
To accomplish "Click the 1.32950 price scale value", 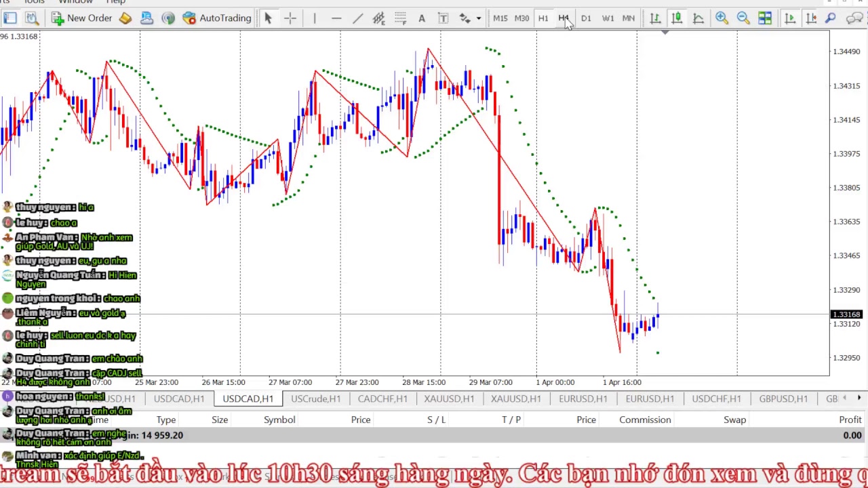I will [x=846, y=358].
